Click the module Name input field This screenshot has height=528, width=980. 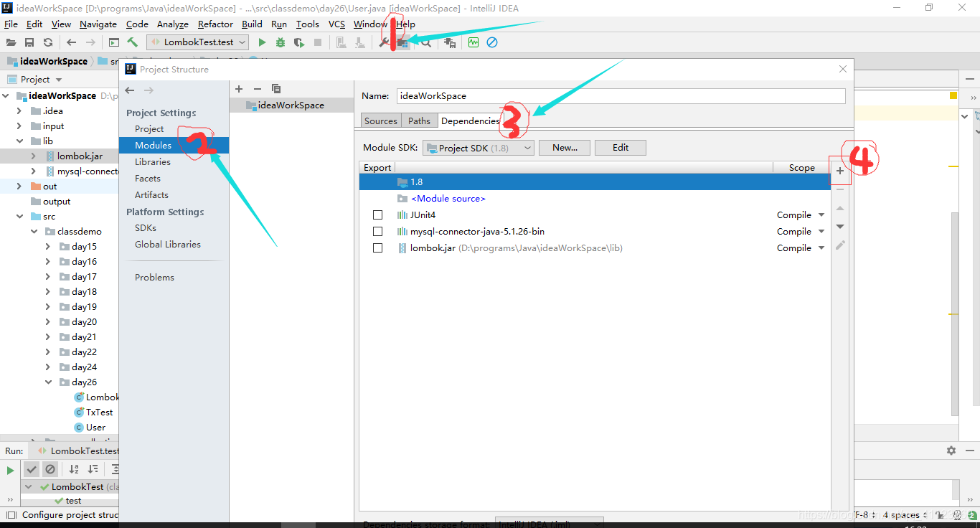[621, 96]
